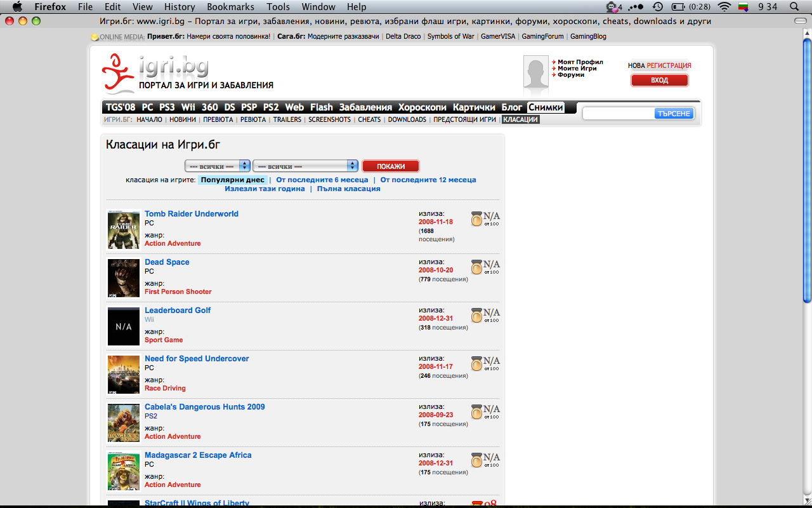
Task: Select От последните 12 месеца filter
Action: tap(428, 180)
